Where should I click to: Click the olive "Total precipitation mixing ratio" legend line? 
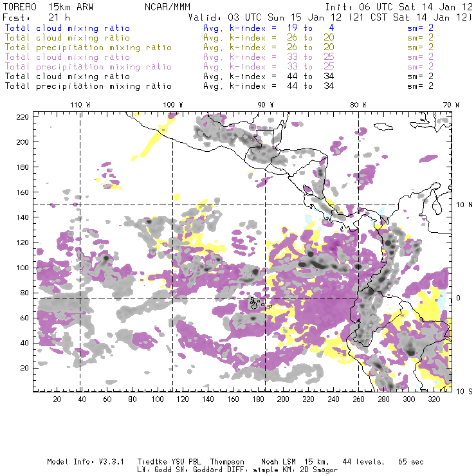[88, 48]
